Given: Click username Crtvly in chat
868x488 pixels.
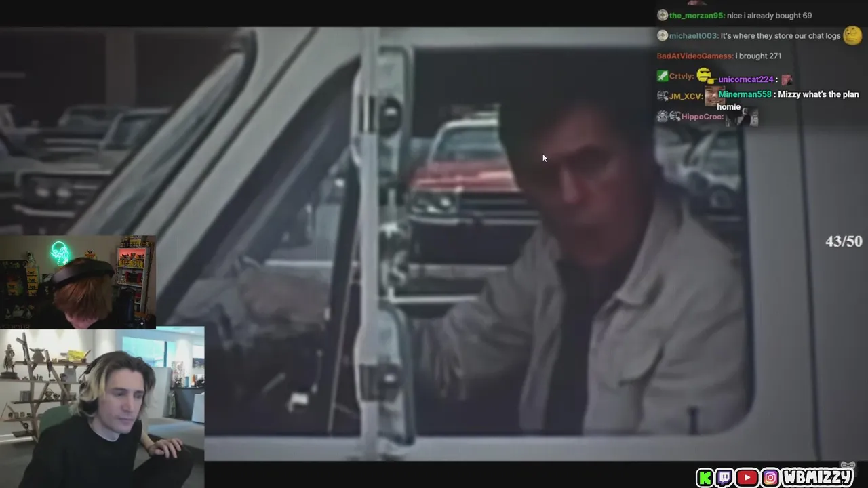Looking at the screenshot, I should [682, 77].
